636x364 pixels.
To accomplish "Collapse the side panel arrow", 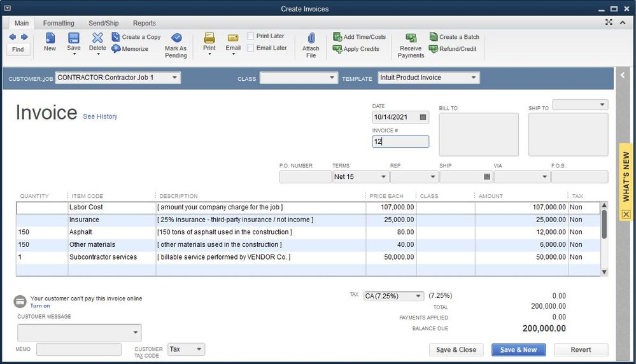I will [x=623, y=75].
